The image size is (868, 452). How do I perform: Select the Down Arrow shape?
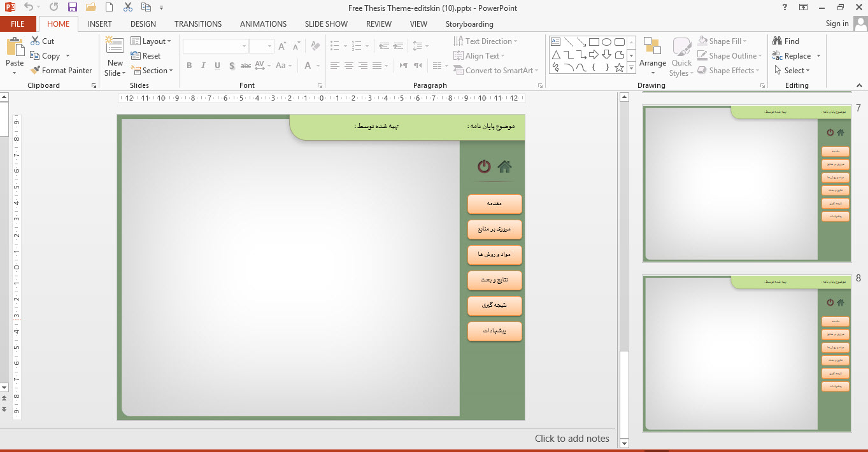606,55
